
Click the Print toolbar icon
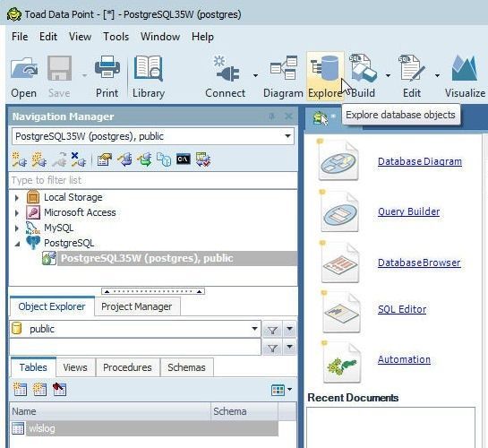(107, 67)
